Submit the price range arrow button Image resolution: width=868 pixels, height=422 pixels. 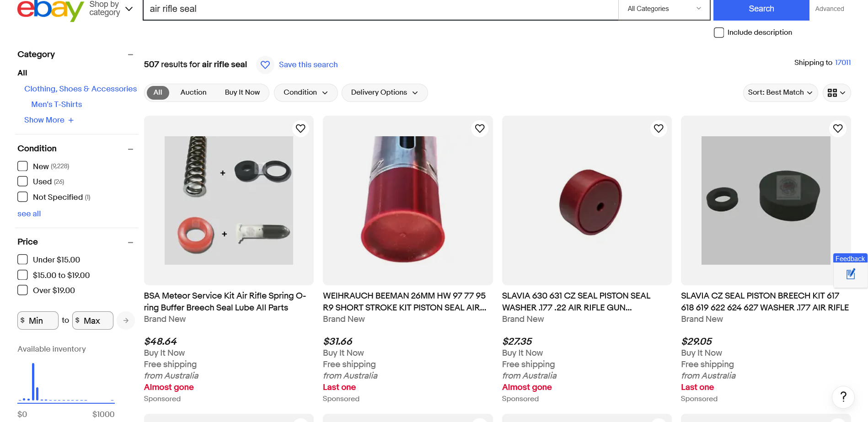click(x=126, y=321)
